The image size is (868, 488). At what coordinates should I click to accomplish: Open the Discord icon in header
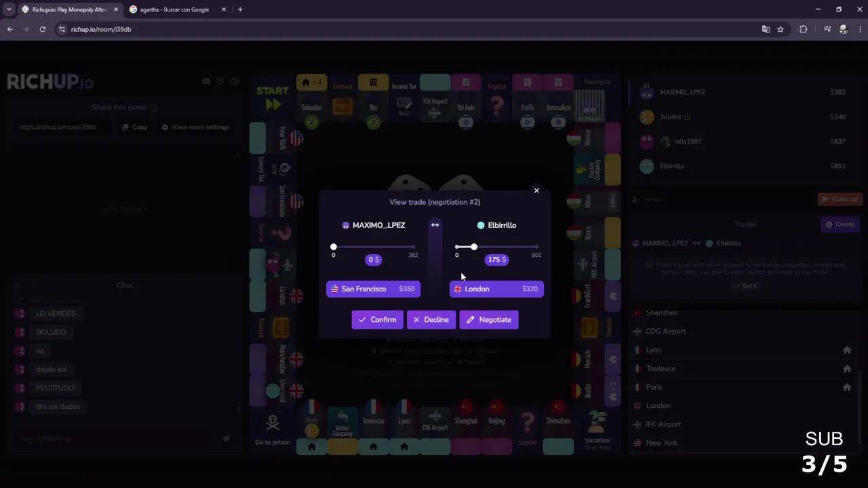[206, 81]
